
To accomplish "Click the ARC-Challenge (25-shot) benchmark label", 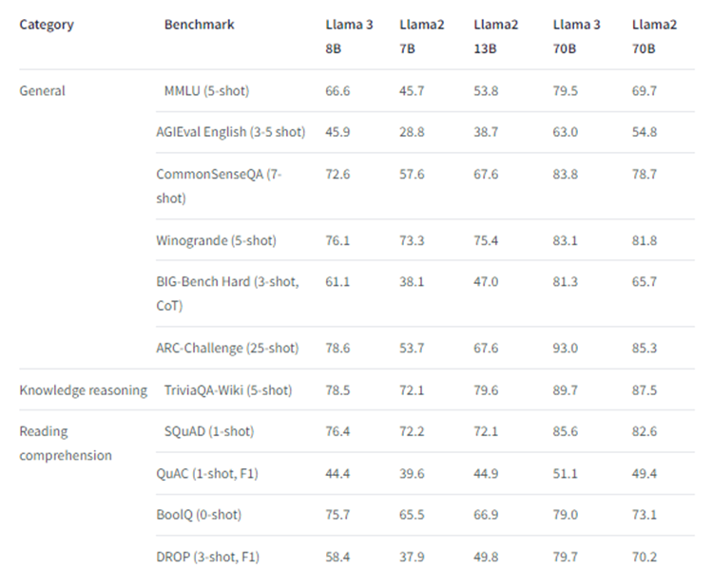I will (x=227, y=348).
